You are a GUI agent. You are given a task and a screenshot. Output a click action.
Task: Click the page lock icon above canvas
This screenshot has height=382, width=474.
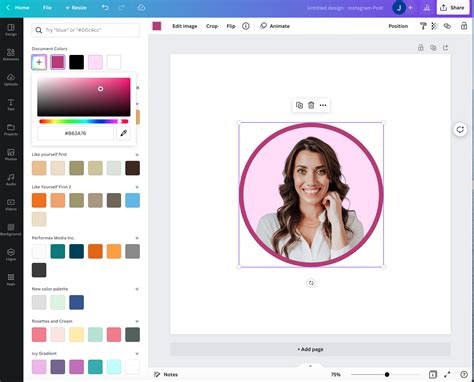(421, 48)
